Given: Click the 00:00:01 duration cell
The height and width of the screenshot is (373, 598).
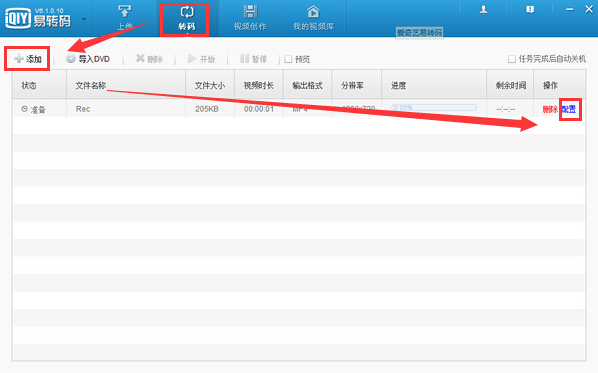Looking at the screenshot, I should coord(259,109).
